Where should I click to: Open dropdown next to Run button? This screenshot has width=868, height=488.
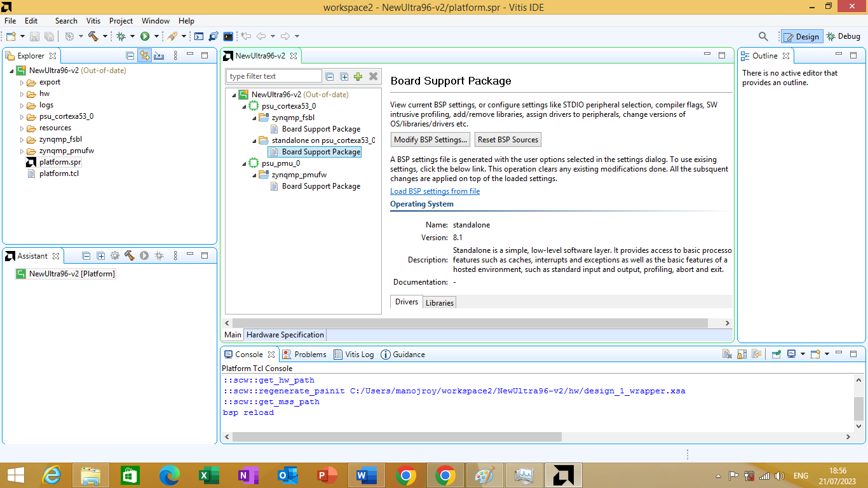(x=156, y=36)
